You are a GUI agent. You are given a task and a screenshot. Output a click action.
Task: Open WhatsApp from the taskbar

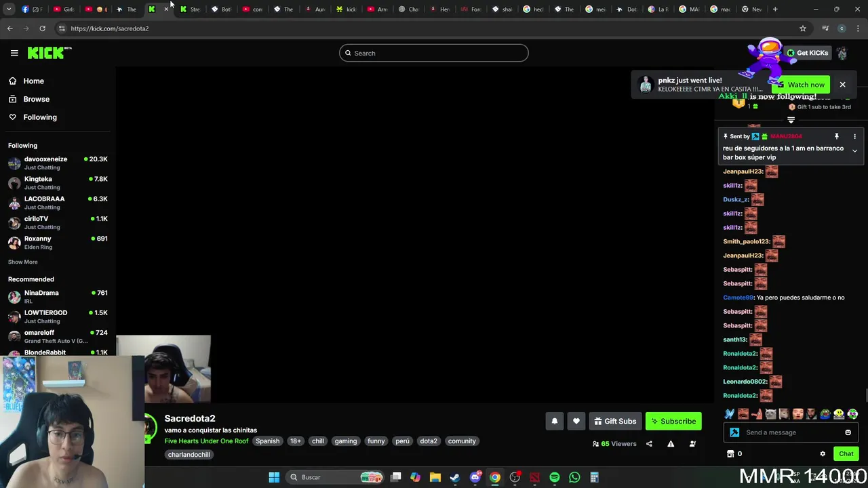574,477
